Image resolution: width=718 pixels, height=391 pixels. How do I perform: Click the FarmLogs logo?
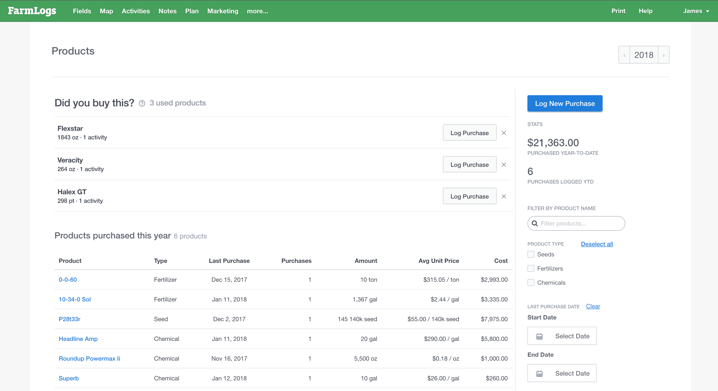(x=32, y=11)
